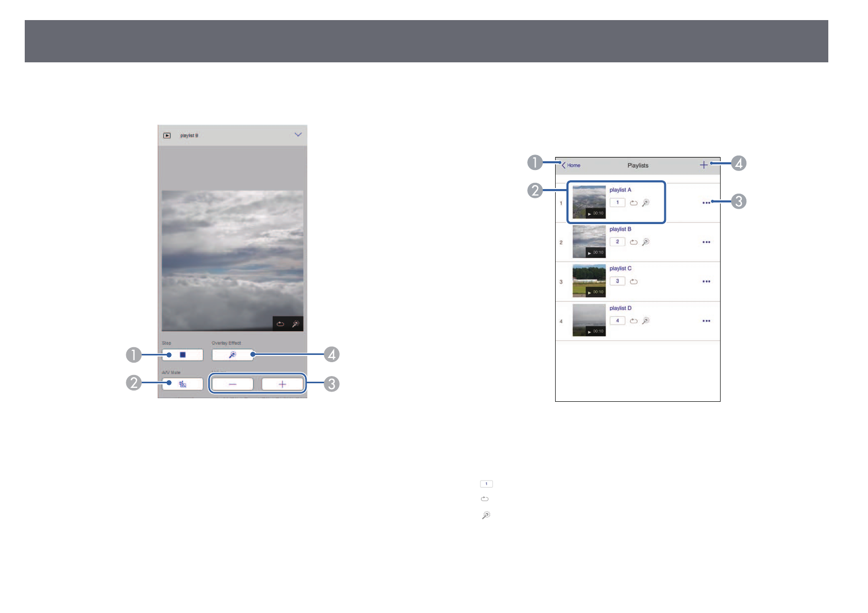Click the number 4 box for playlist D
The height and width of the screenshot is (613, 868).
[617, 320]
